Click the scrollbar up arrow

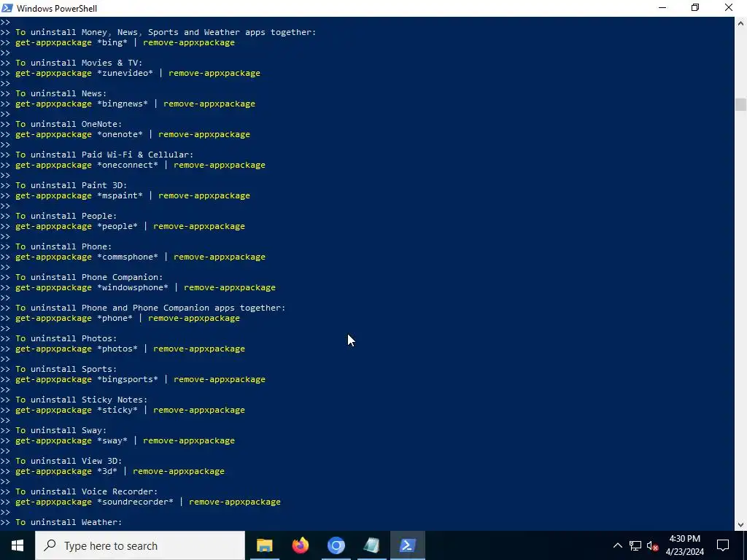click(x=740, y=23)
